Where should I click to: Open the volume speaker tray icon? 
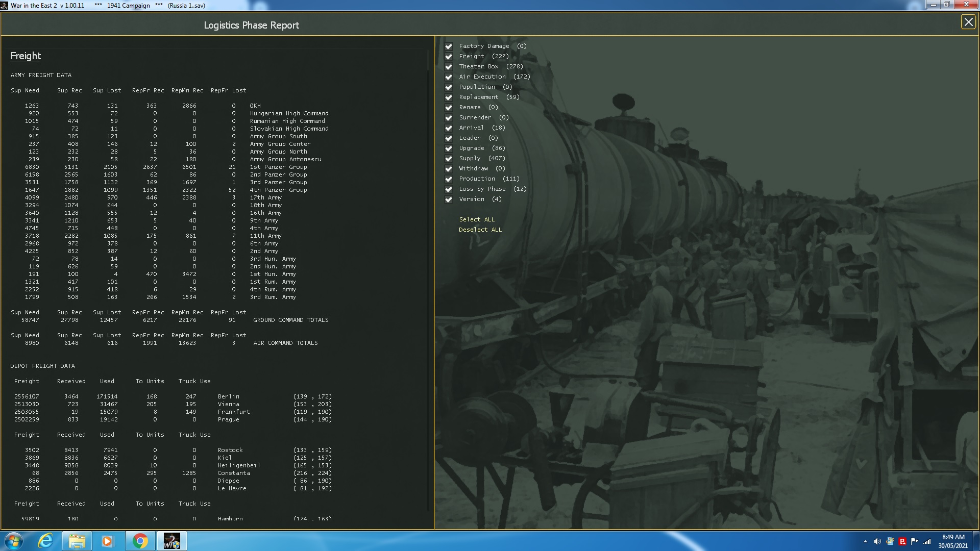[x=877, y=541]
